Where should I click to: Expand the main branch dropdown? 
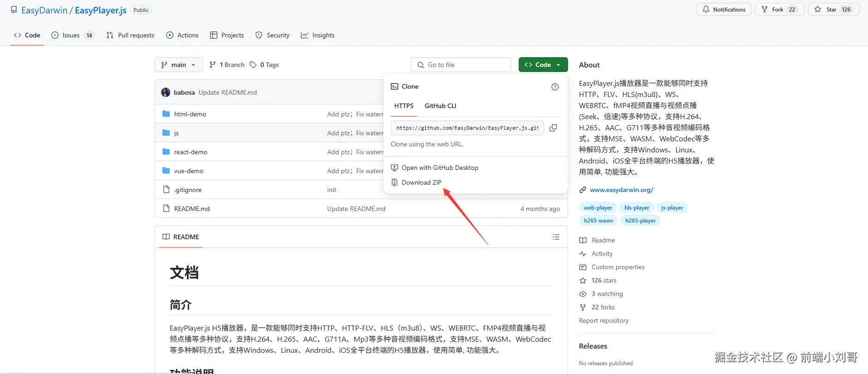pyautogui.click(x=179, y=65)
